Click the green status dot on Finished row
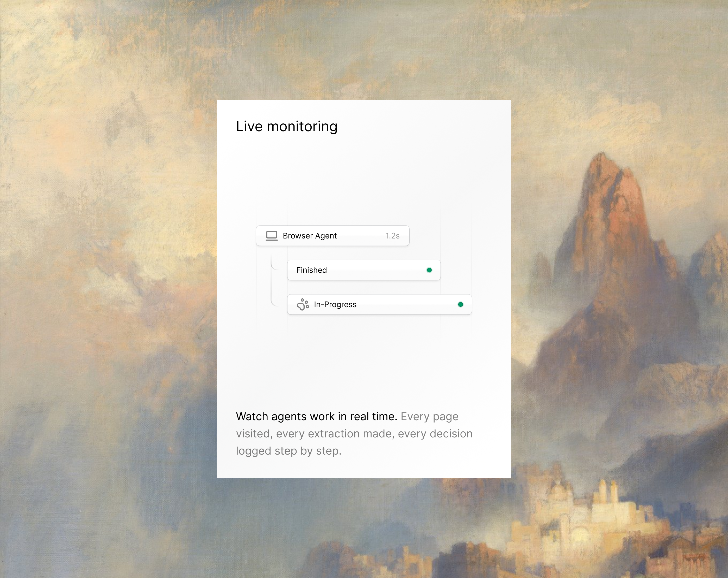The image size is (728, 578). [429, 270]
